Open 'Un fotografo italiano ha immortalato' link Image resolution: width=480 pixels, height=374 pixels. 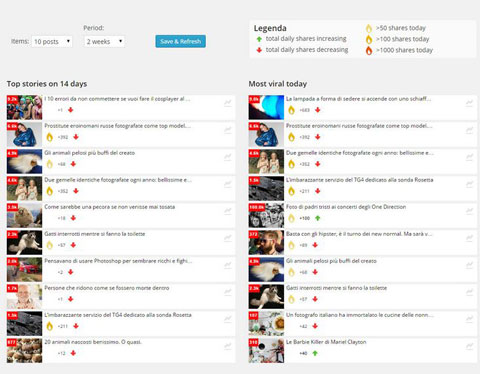(360, 315)
